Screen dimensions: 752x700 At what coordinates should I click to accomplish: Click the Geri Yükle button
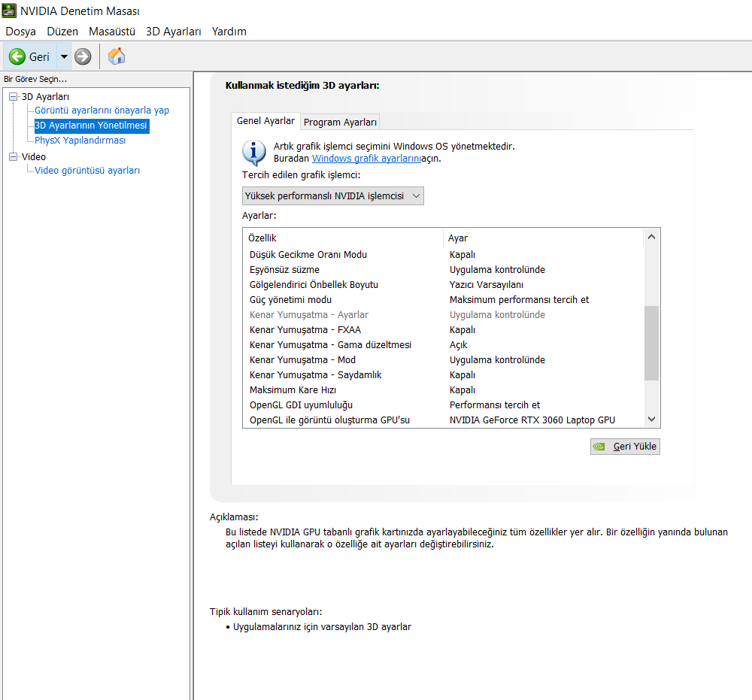click(x=625, y=447)
